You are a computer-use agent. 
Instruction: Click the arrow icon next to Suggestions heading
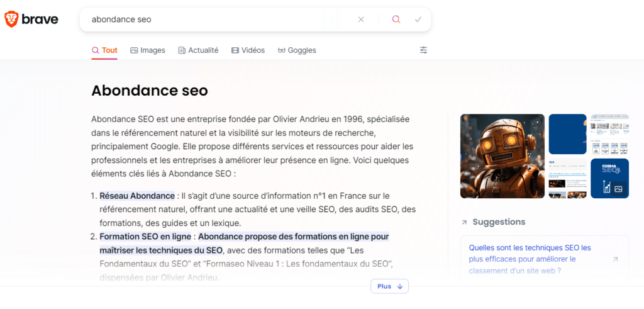[464, 222]
